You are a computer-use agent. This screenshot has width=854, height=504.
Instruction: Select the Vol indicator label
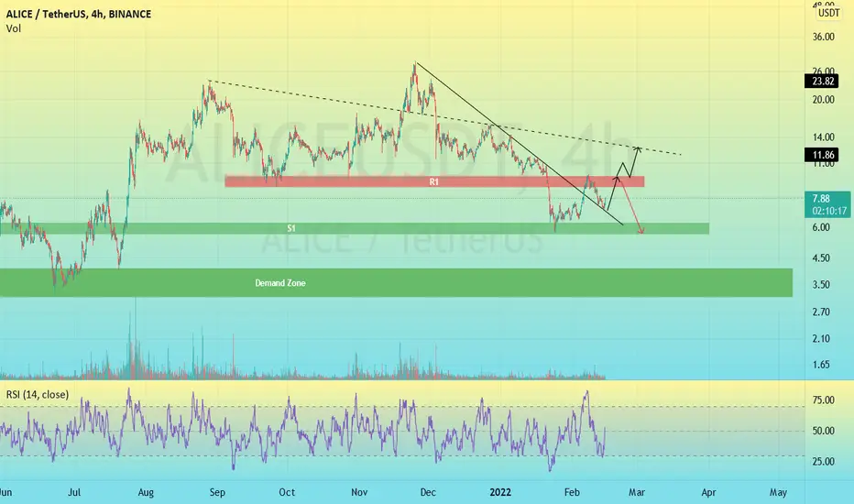tap(14, 28)
